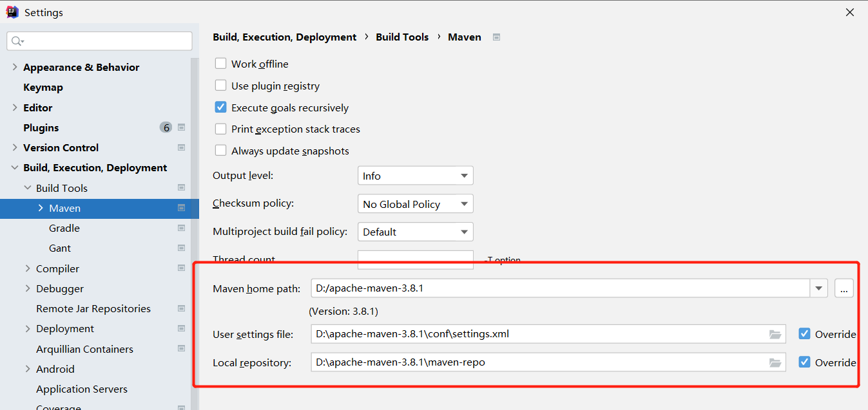Click project-level icon beside Remote Jar Repositories
Image resolution: width=868 pixels, height=410 pixels.
(181, 308)
